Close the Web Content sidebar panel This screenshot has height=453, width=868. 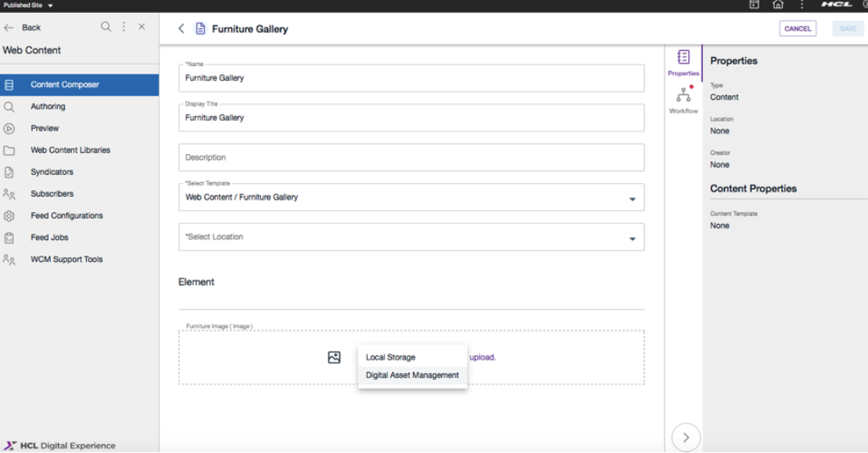142,27
